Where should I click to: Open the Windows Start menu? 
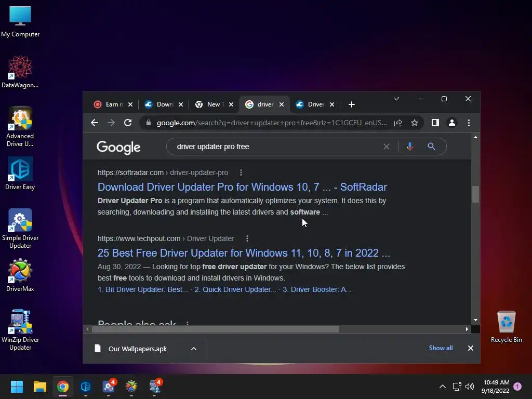click(x=17, y=387)
